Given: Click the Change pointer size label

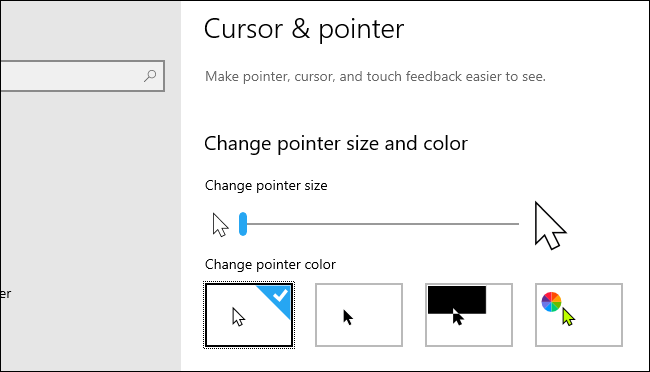Looking at the screenshot, I should point(266,185).
